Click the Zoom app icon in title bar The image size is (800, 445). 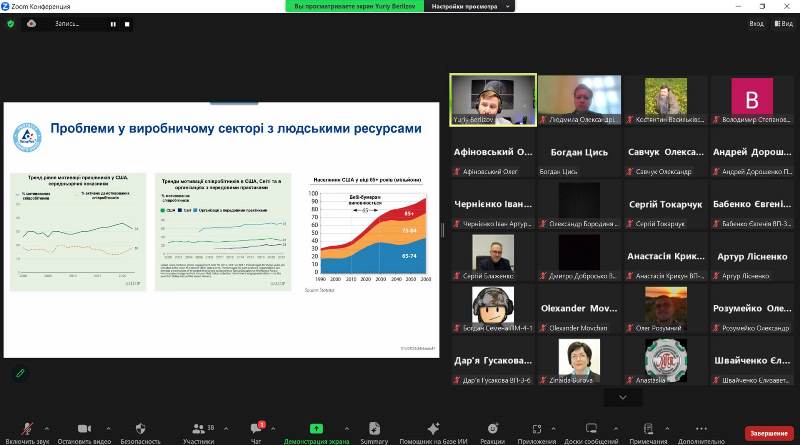pos(5,6)
